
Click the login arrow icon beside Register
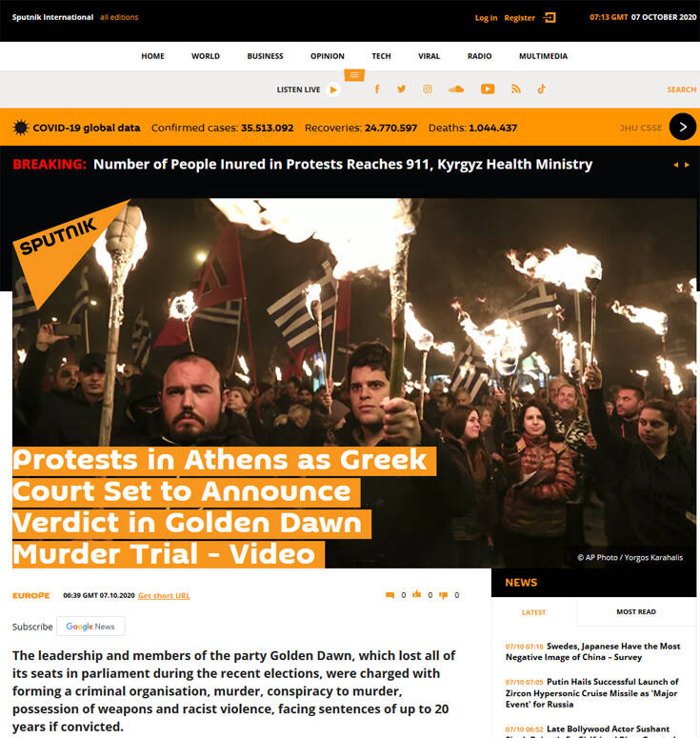click(x=550, y=17)
